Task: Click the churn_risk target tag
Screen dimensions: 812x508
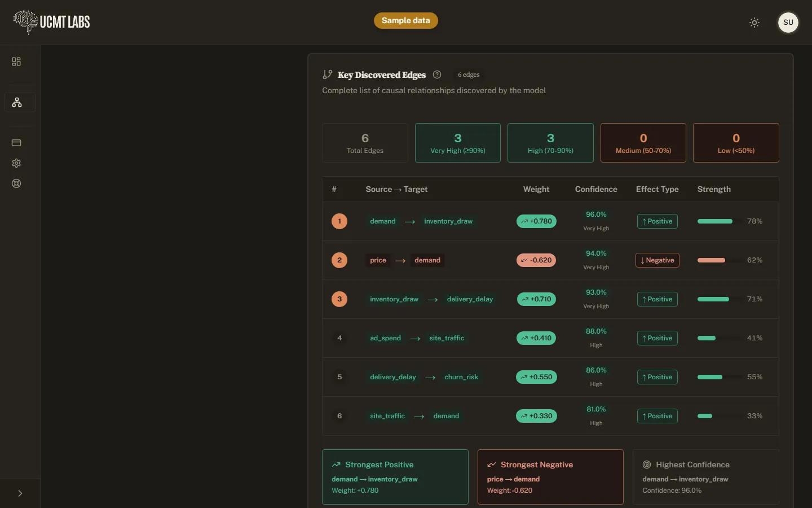Action: click(x=461, y=377)
